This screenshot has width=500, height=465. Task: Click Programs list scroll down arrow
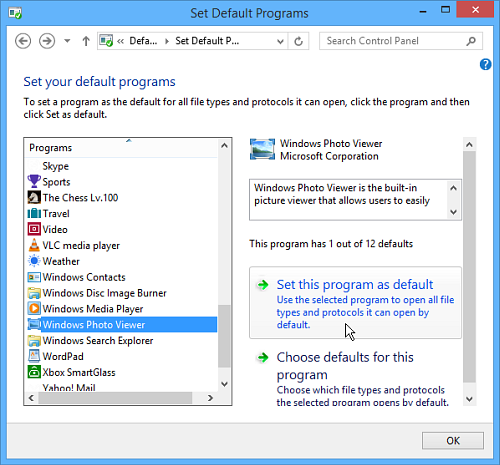224,384
